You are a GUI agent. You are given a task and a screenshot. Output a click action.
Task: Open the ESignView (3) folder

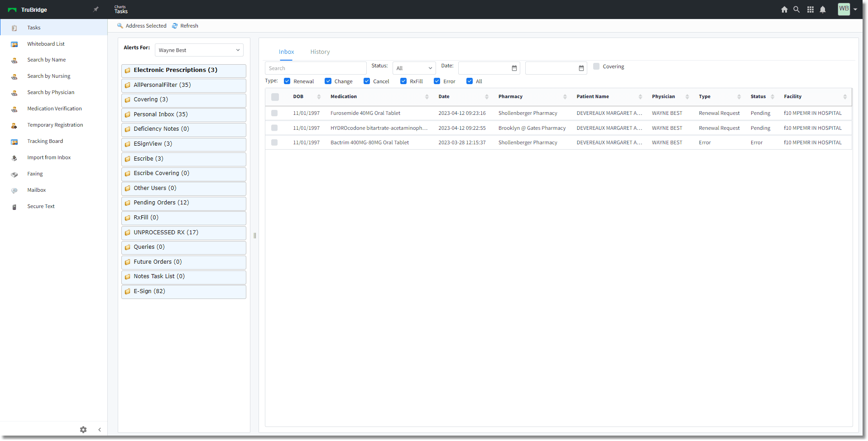click(x=184, y=144)
